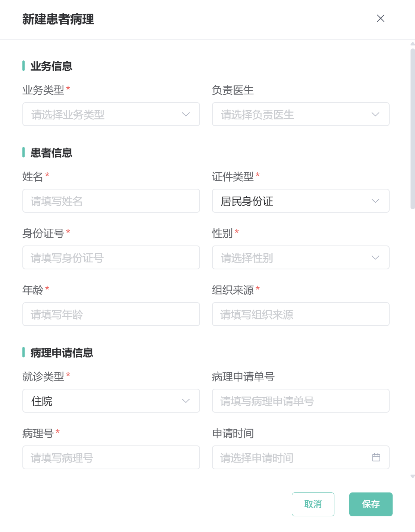Open the 请选择性别 select box
Image resolution: width=415 pixels, height=532 pixels.
pos(301,257)
